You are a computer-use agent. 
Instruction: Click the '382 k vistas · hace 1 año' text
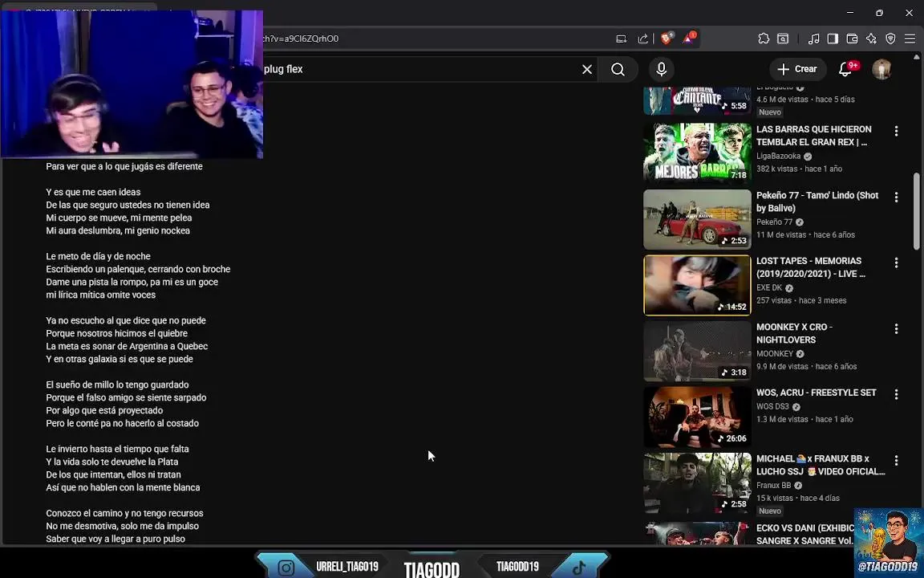coord(799,169)
